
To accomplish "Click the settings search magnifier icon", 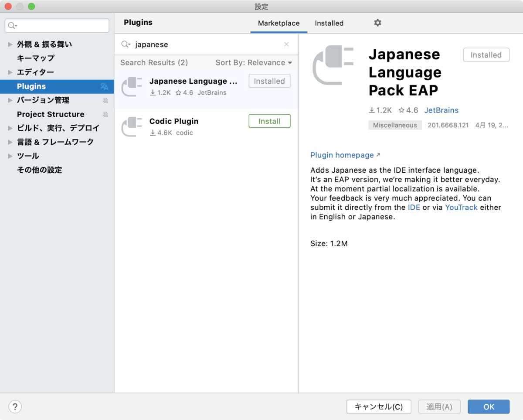I will pyautogui.click(x=13, y=26).
